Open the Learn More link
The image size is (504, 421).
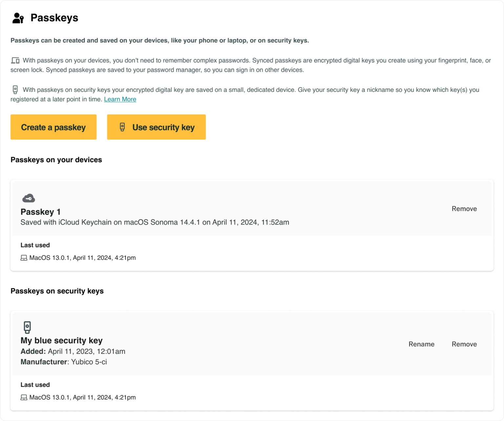tap(120, 99)
